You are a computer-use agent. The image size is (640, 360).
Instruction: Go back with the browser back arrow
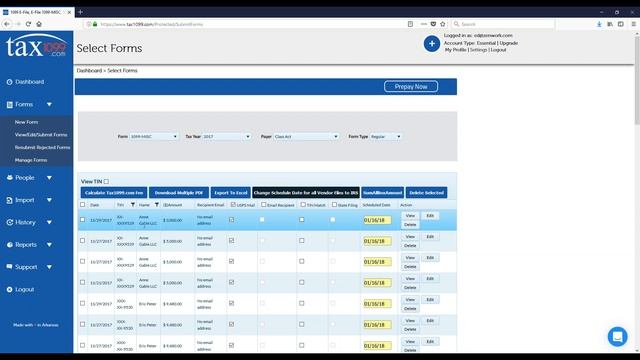click(x=7, y=24)
